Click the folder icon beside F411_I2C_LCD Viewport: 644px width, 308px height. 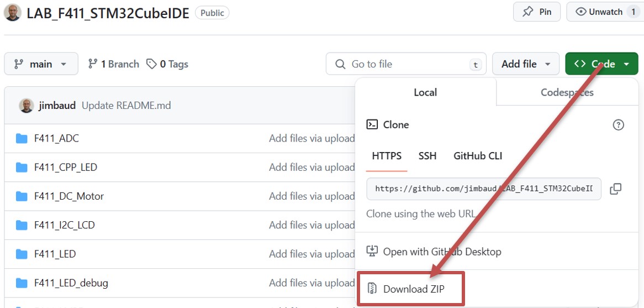22,225
